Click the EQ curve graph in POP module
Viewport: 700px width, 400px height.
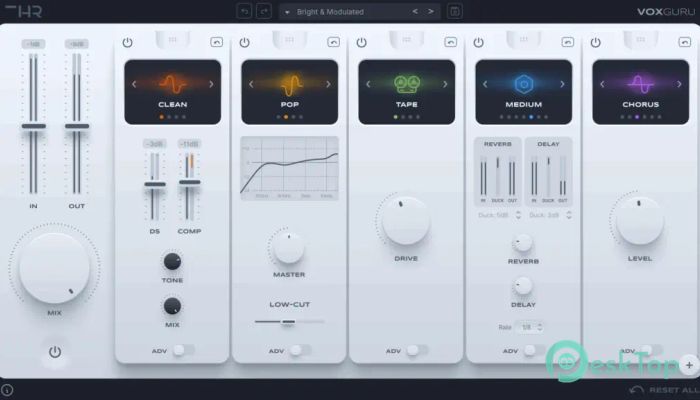[x=289, y=167]
